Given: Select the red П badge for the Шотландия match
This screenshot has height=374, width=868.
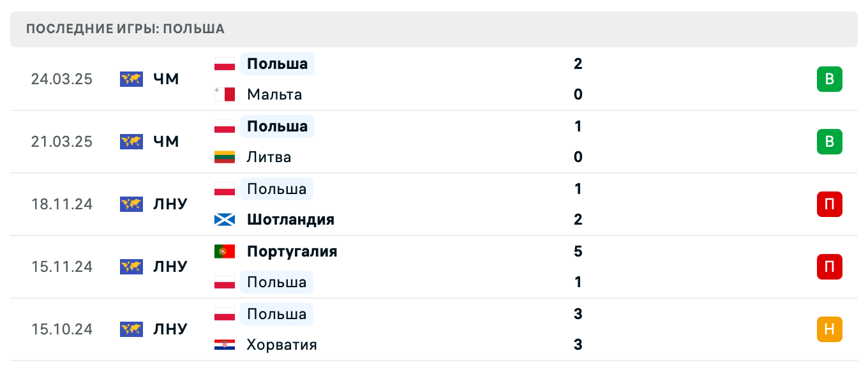Looking at the screenshot, I should 830,204.
